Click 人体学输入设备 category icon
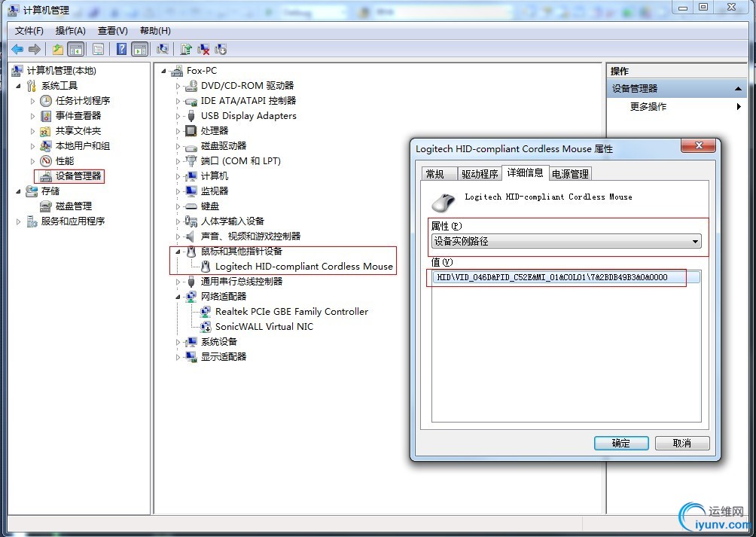 [x=191, y=221]
